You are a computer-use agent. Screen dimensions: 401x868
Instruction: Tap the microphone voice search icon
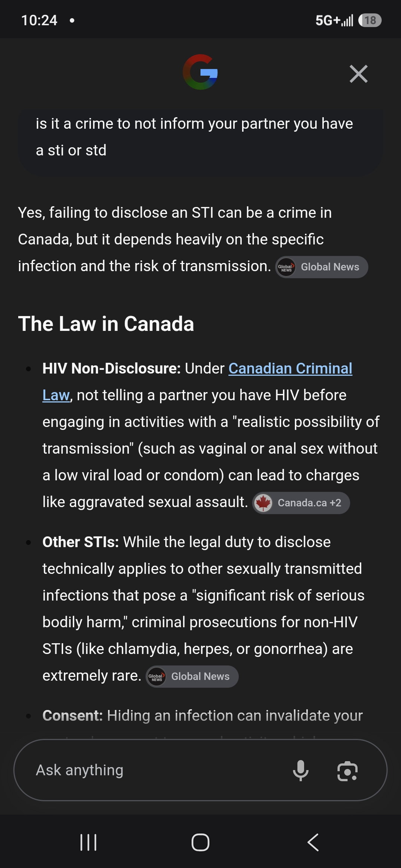[x=301, y=770]
